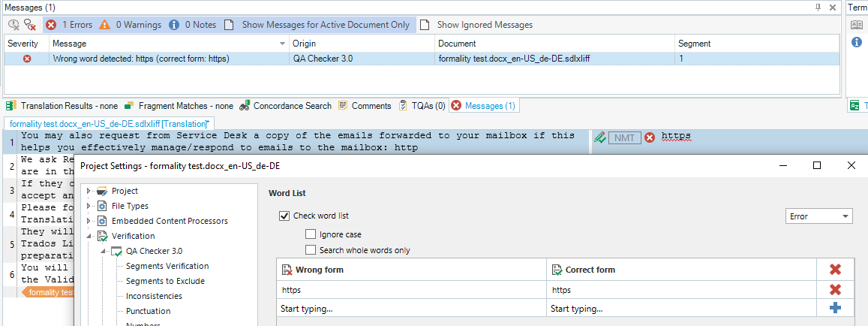The height and width of the screenshot is (326, 868).
Task: Open the Fragment Matches tab
Action: pos(179,105)
